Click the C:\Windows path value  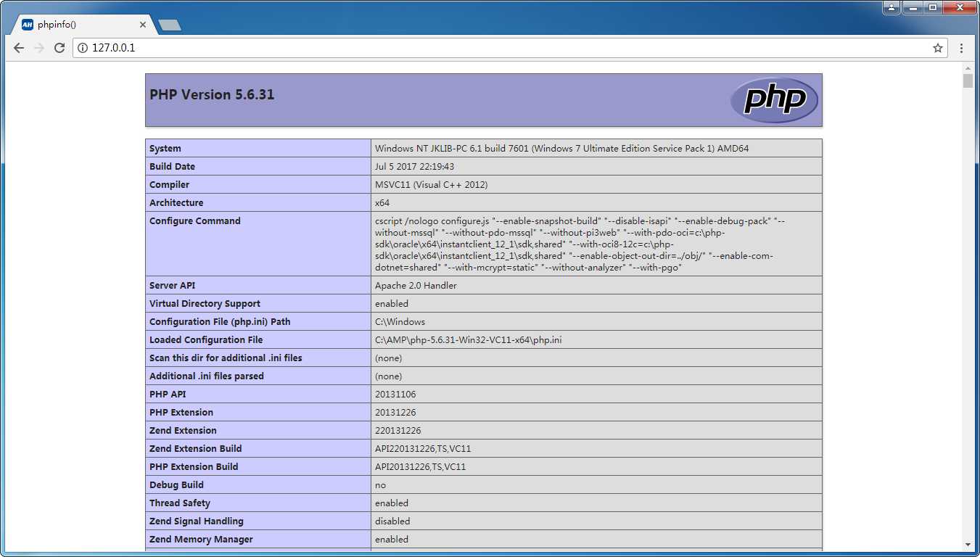[400, 322]
